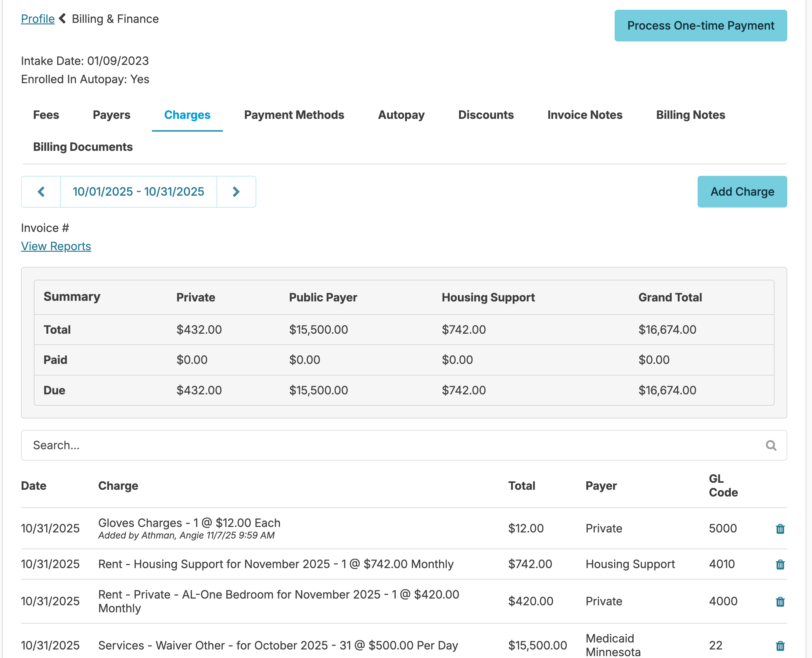View the Invoice Notes tab
Viewport: 812px width, 658px height.
pos(584,115)
